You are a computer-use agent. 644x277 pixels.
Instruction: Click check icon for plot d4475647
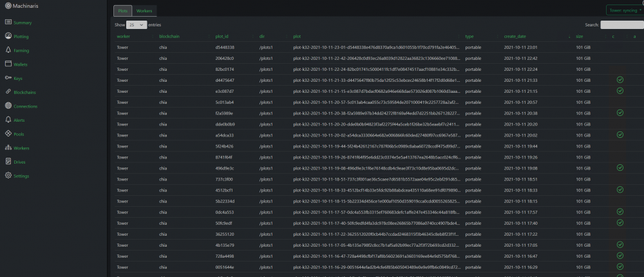coord(620,80)
